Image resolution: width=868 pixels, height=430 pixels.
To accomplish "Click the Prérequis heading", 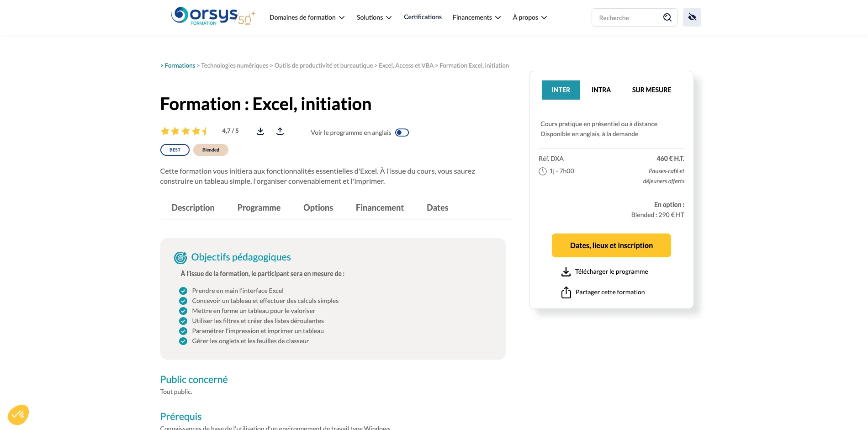I will click(181, 417).
